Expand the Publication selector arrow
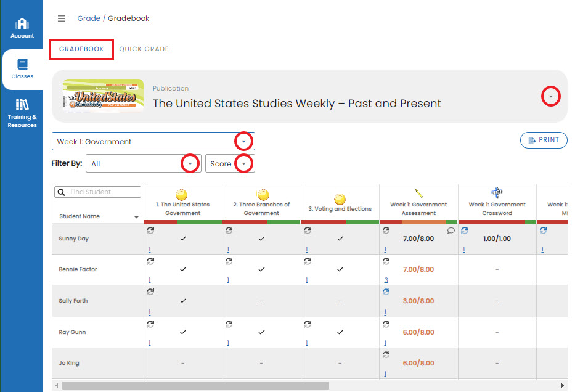The image size is (575, 392). 550,96
